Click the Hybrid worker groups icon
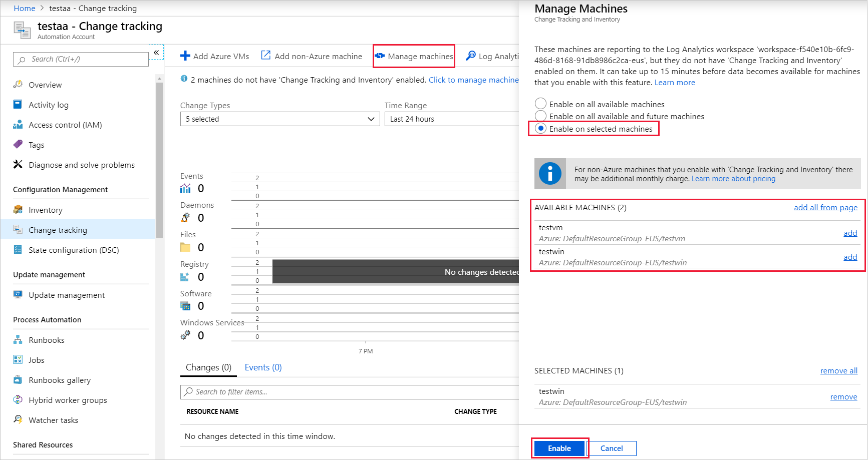Image resolution: width=868 pixels, height=460 pixels. tap(18, 399)
